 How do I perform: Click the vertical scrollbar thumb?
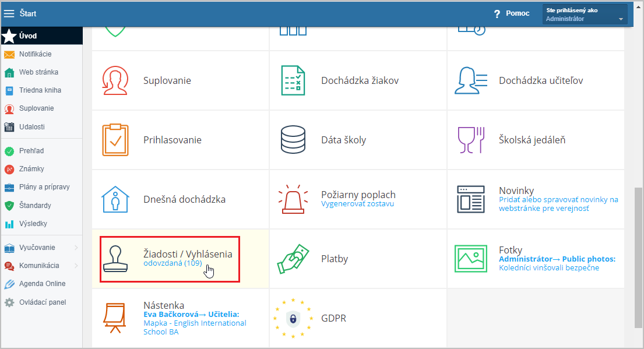[638, 258]
